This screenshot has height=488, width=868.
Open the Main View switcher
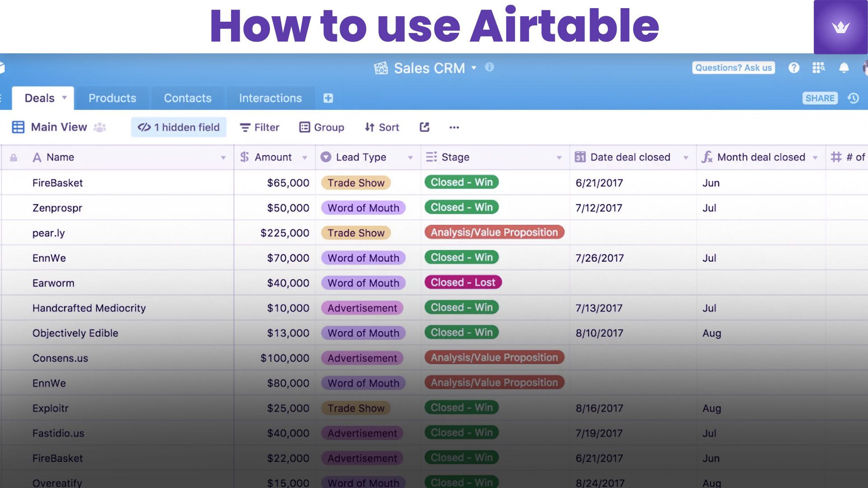tap(59, 127)
